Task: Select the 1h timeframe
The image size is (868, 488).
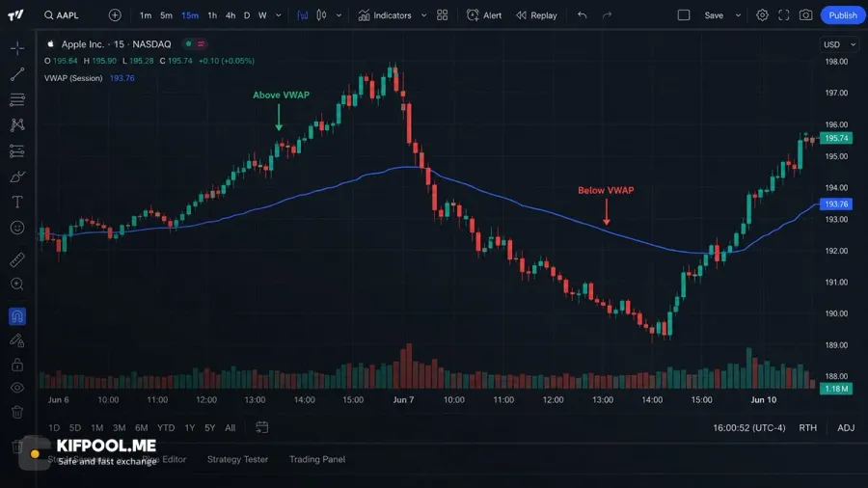Action: coord(212,15)
